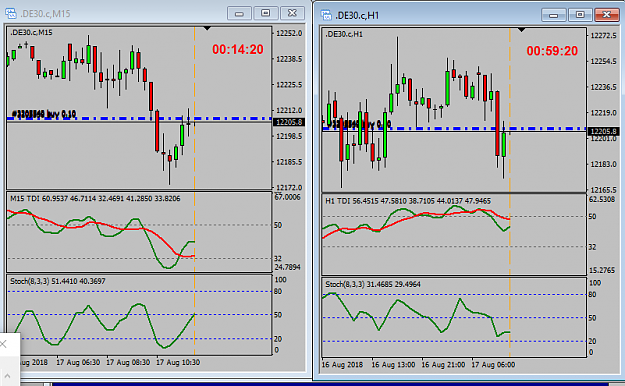Click the 12205.8 price label in M15 chart
625x386 pixels.
pos(289,122)
